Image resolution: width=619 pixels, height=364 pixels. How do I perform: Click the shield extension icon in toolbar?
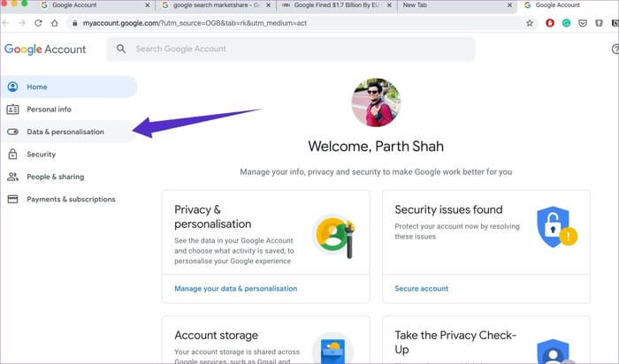[599, 23]
